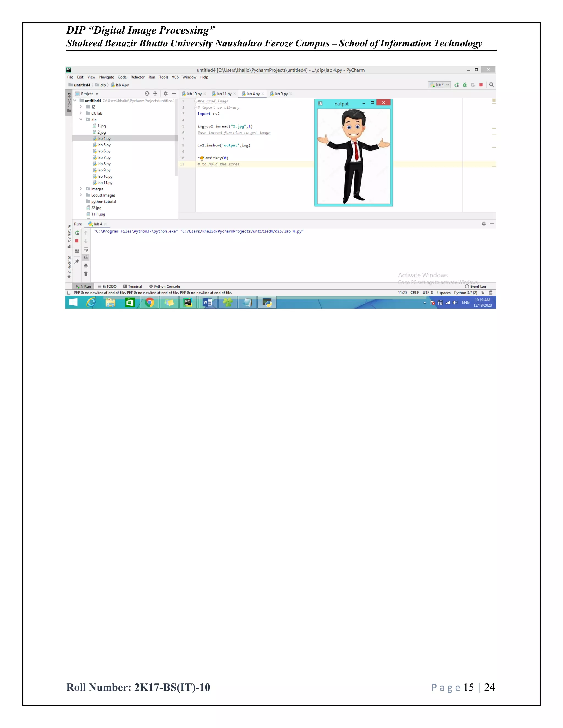Clear console output with trash icon
The width and height of the screenshot is (563, 728).
(86, 274)
